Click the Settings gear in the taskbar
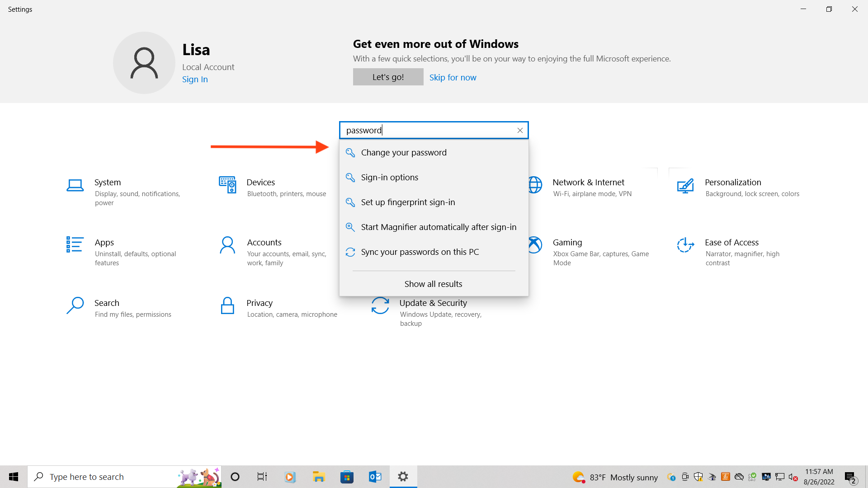 pos(403,477)
